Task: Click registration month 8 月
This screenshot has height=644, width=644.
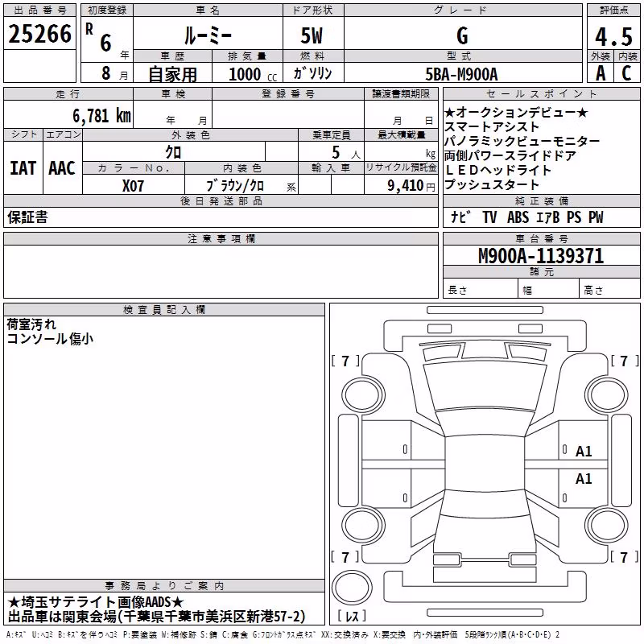Action: (114, 74)
